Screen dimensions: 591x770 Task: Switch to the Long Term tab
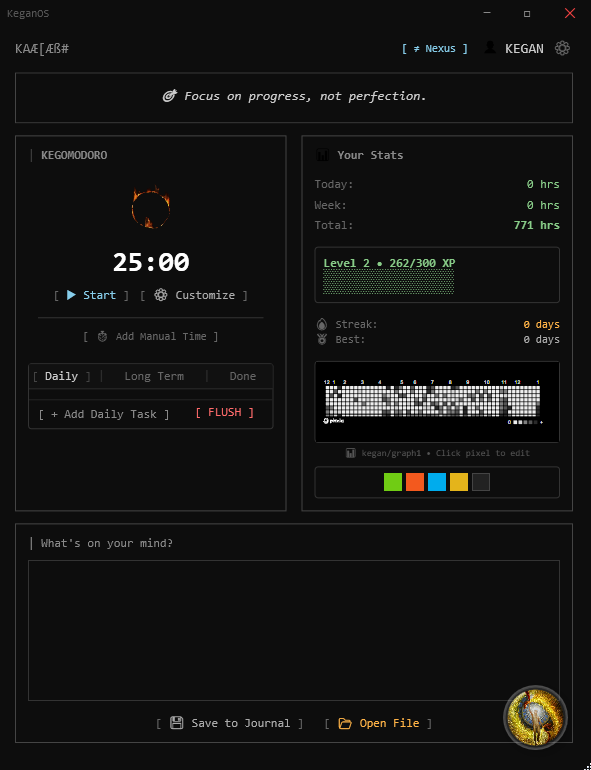tap(154, 376)
